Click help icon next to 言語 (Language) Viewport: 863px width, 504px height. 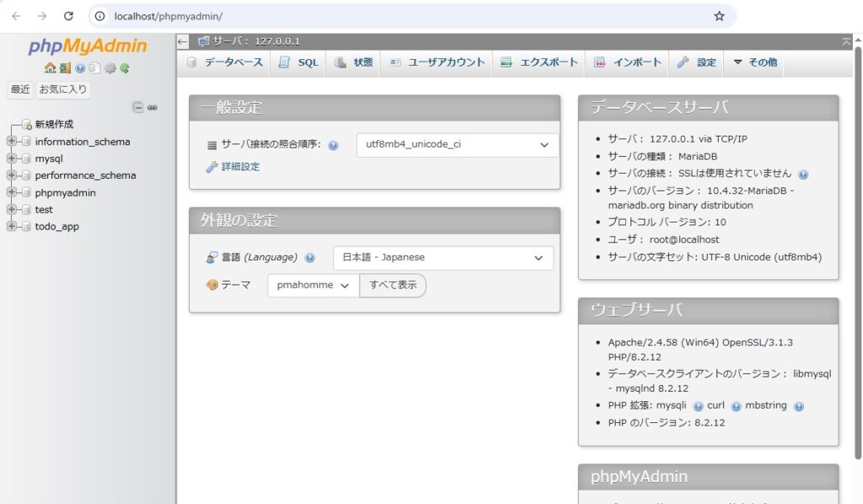[x=310, y=258]
